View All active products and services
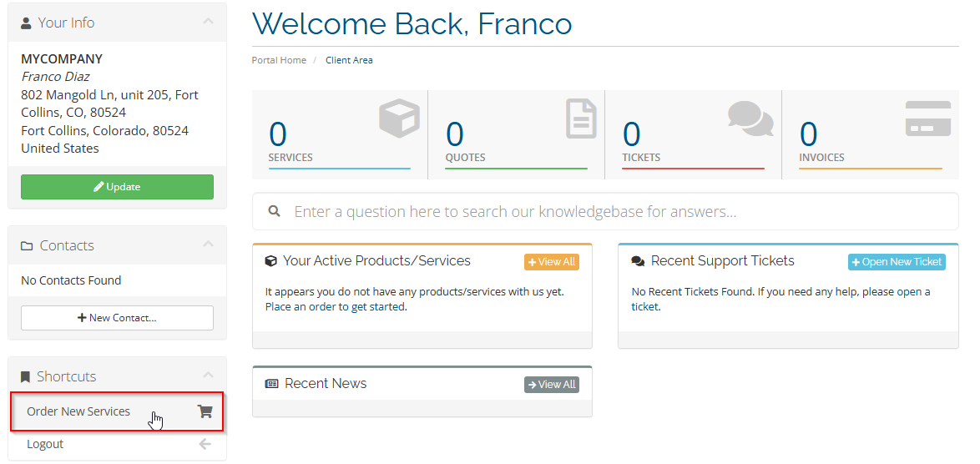 [x=551, y=262]
